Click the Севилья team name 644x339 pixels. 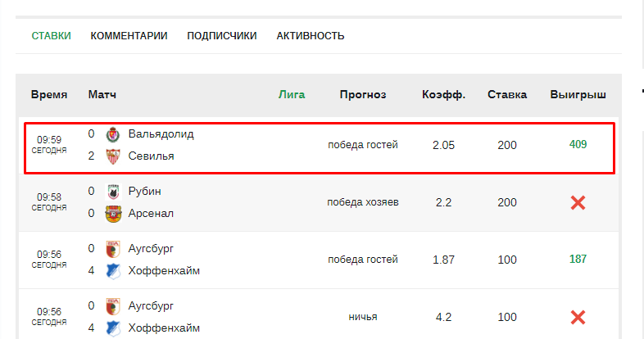(x=151, y=156)
